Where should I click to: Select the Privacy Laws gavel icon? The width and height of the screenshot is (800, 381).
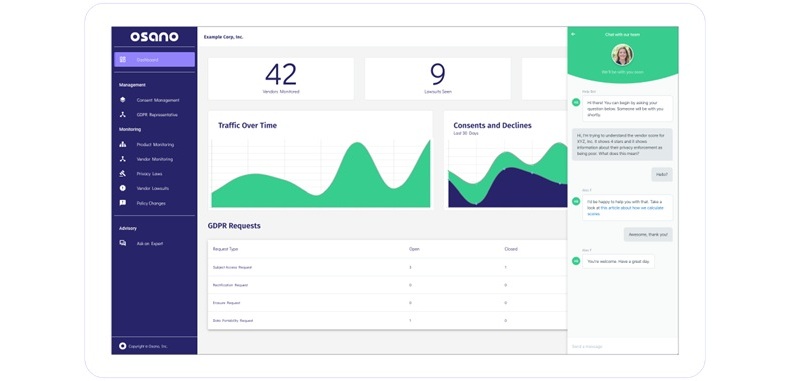[122, 173]
